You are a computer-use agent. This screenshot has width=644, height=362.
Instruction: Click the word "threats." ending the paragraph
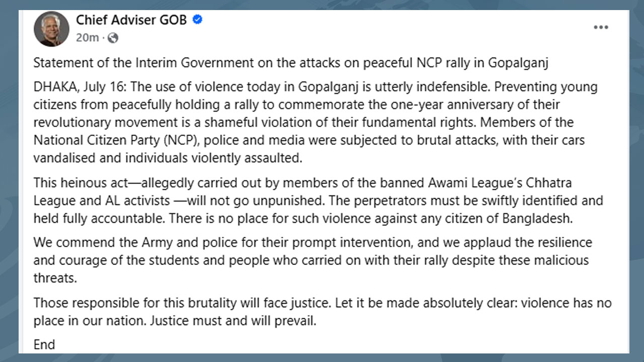[55, 279]
